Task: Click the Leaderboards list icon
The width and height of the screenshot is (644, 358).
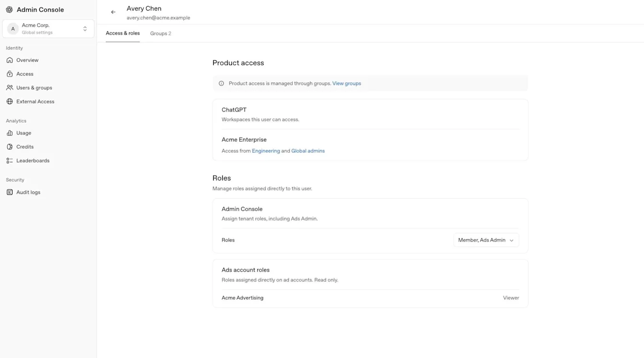Action: pos(10,161)
